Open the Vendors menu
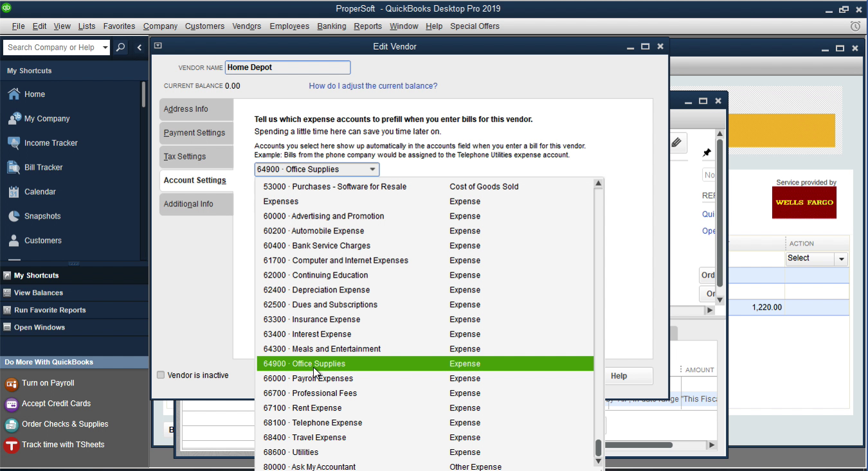Viewport: 868px width, 471px height. tap(247, 26)
